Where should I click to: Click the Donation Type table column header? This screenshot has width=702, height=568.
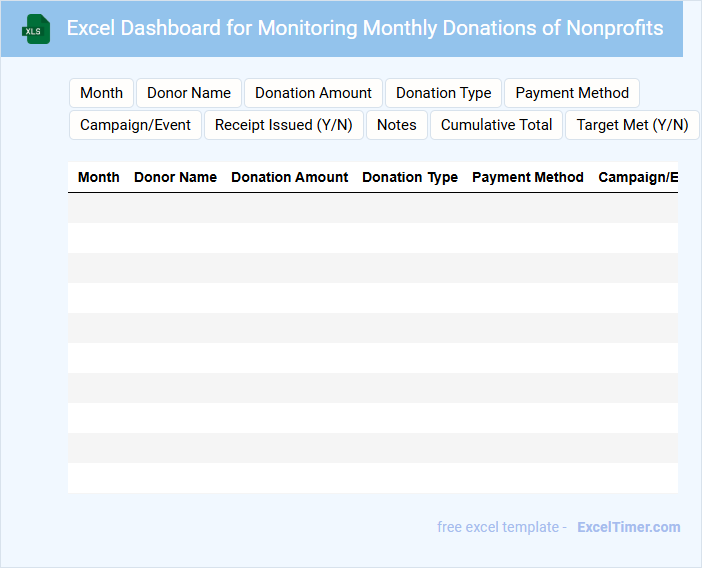[410, 177]
